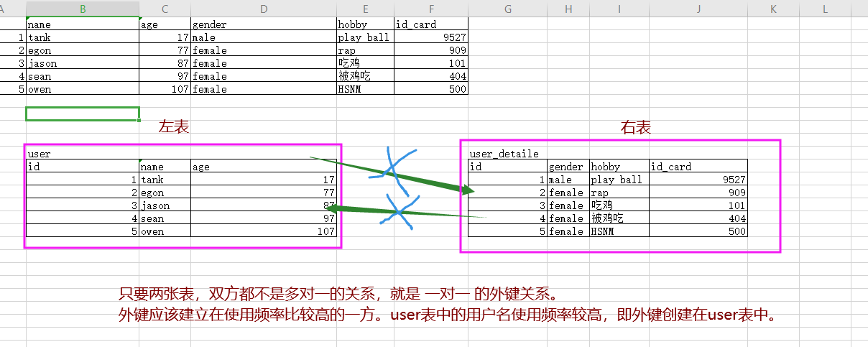
Task: Select column L header
Action: [825, 9]
